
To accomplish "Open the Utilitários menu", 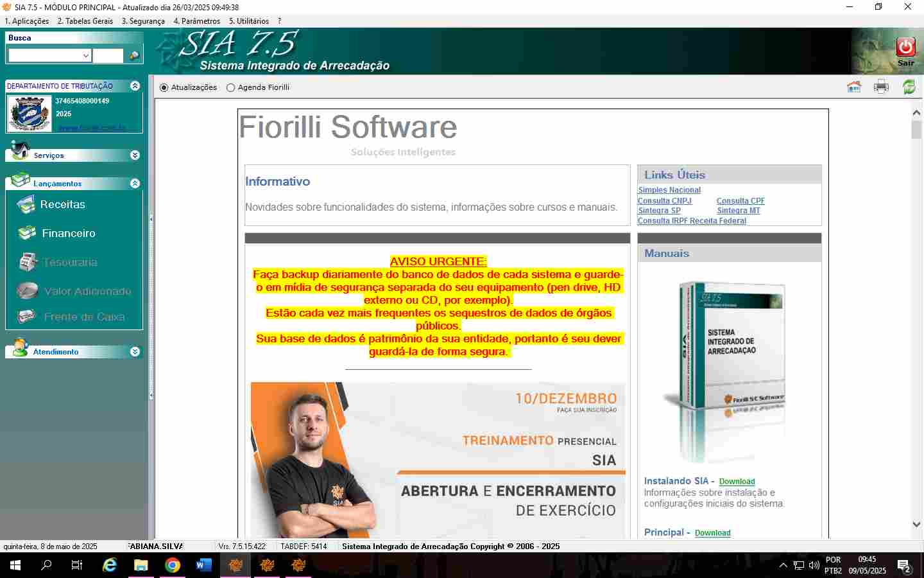I will [248, 21].
